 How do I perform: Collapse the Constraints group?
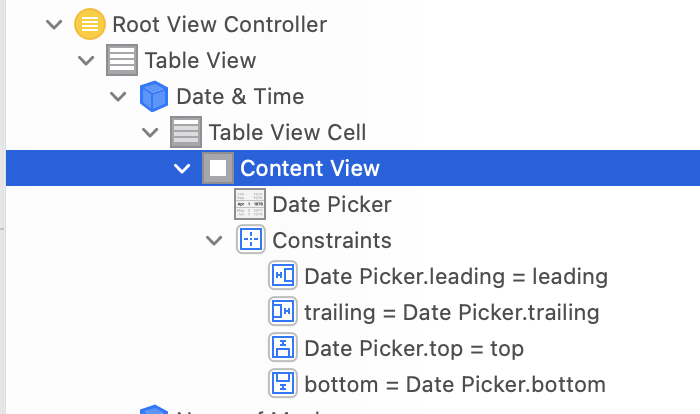[214, 241]
